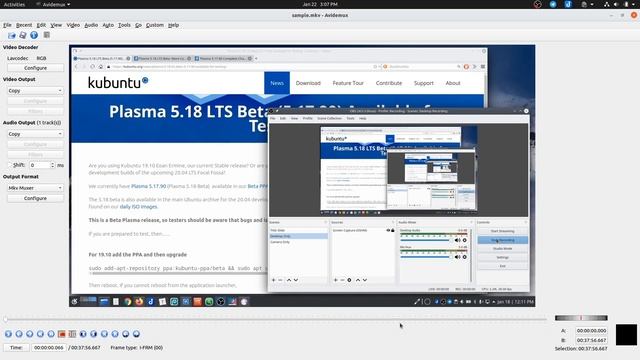
Task: Open the Auto menu
Action: (x=108, y=25)
